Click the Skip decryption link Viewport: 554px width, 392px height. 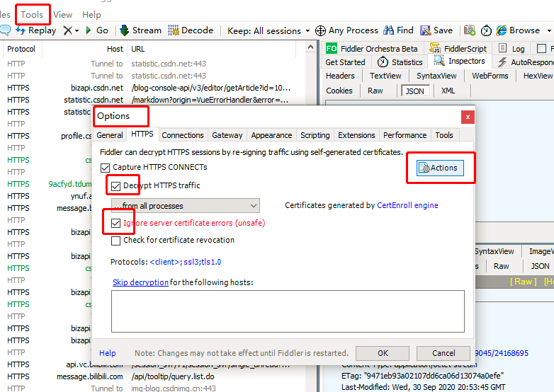[x=140, y=282]
